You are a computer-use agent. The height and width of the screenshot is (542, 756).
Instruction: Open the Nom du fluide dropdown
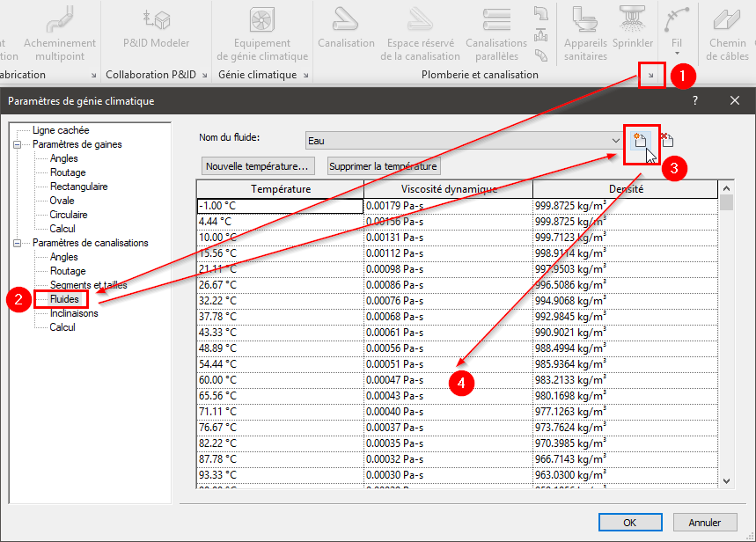(x=615, y=140)
